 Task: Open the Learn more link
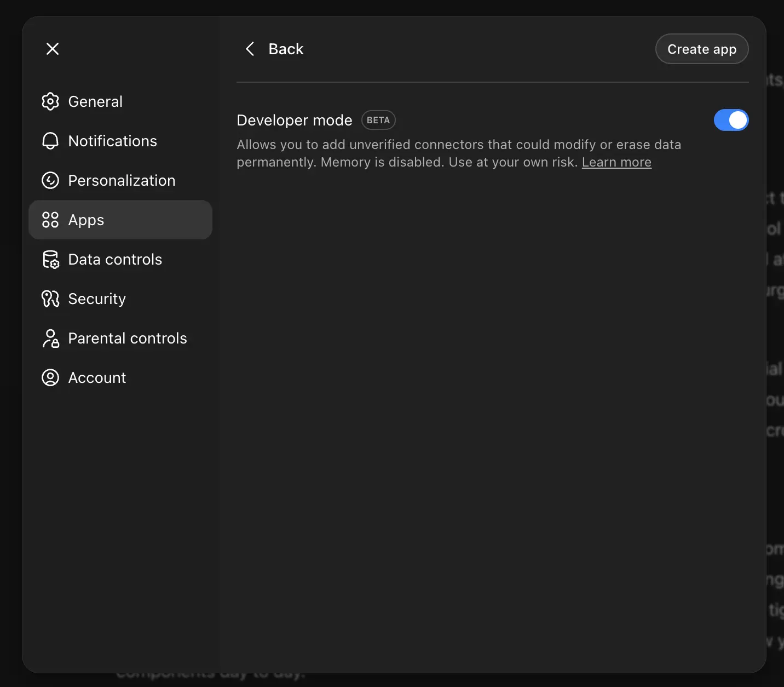point(616,162)
